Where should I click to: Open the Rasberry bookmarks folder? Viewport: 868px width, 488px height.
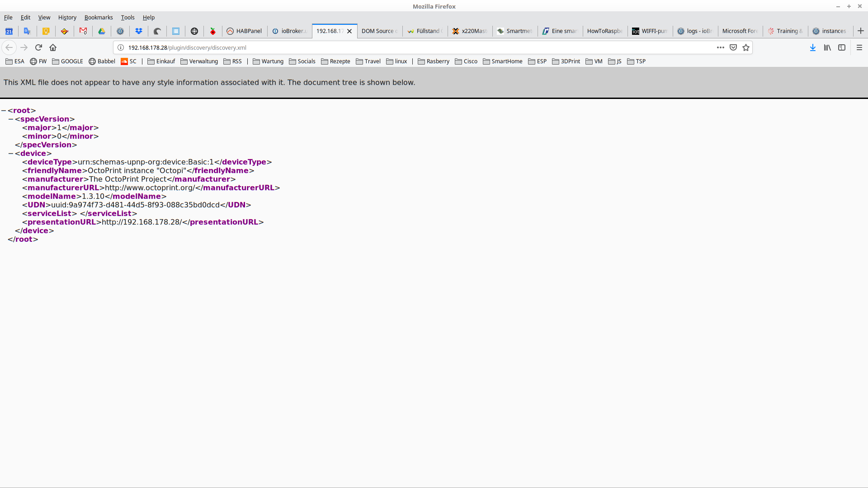(434, 61)
